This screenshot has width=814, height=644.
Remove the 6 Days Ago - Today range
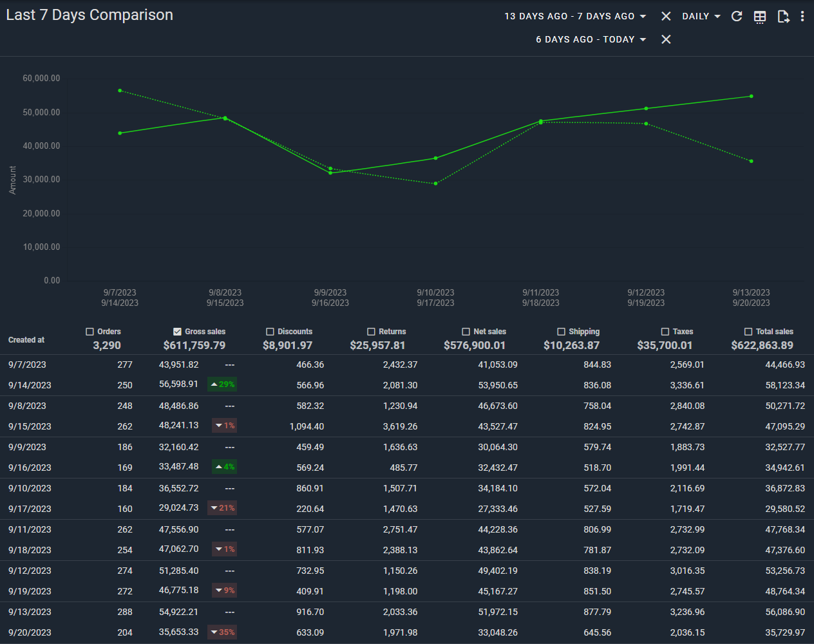point(666,39)
